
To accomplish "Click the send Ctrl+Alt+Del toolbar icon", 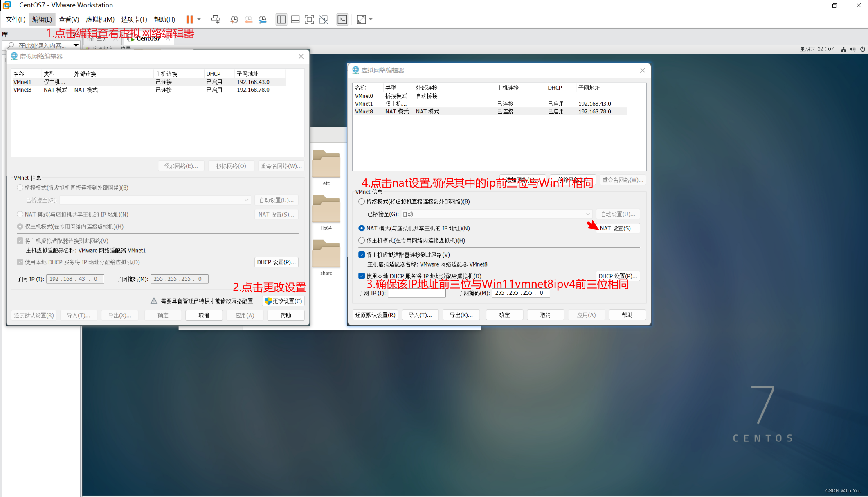I will coord(216,19).
